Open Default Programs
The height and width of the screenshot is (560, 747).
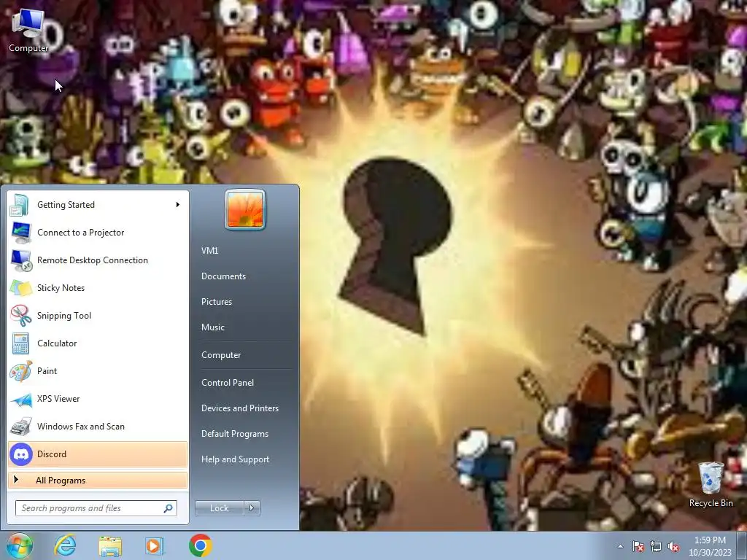coord(234,434)
